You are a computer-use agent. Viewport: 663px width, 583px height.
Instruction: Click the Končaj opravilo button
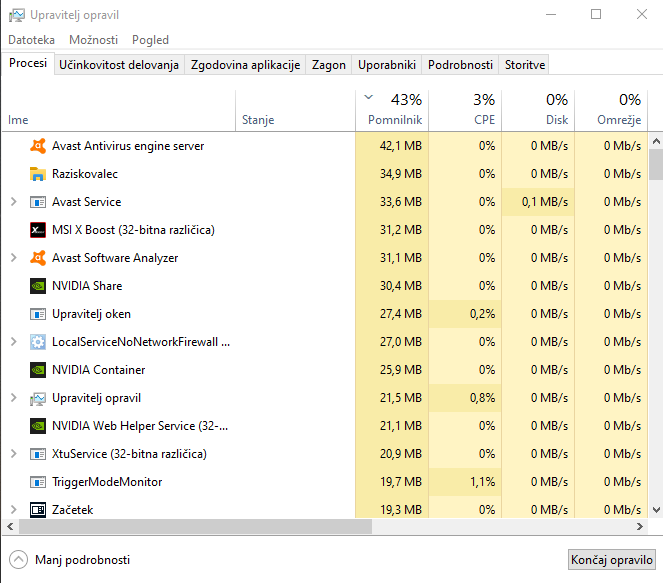[611, 560]
